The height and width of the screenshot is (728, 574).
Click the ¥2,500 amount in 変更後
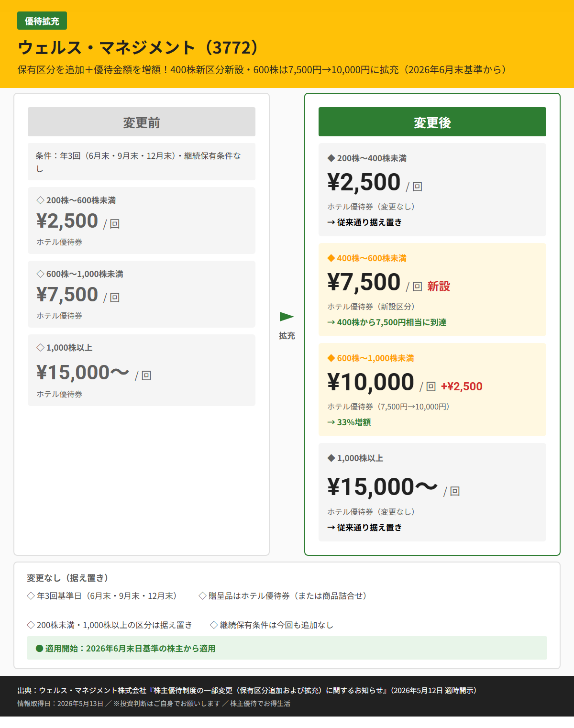(x=364, y=182)
